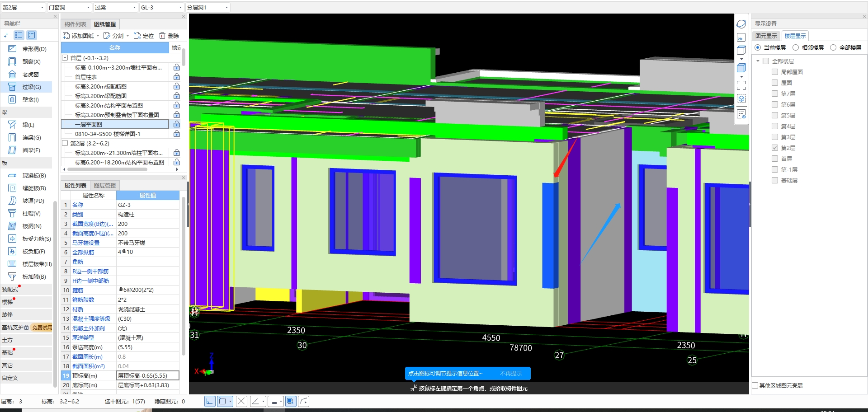Select 相邻楼层 radio button
Screen dimensions: 868x412
(x=796, y=47)
